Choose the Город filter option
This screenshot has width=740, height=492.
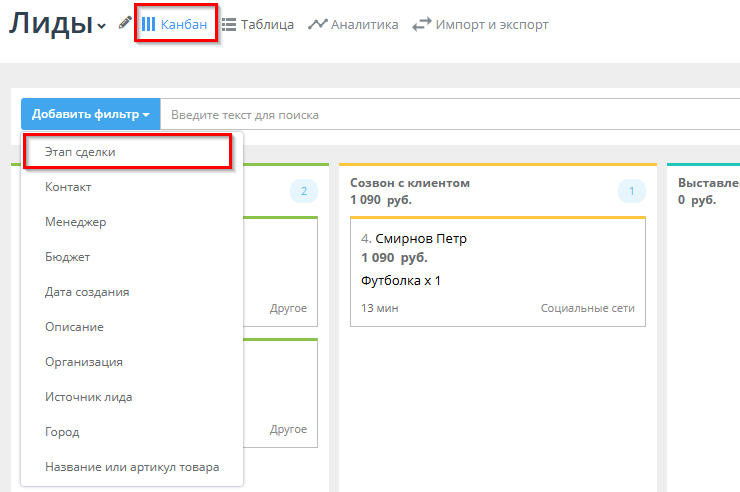(x=62, y=432)
